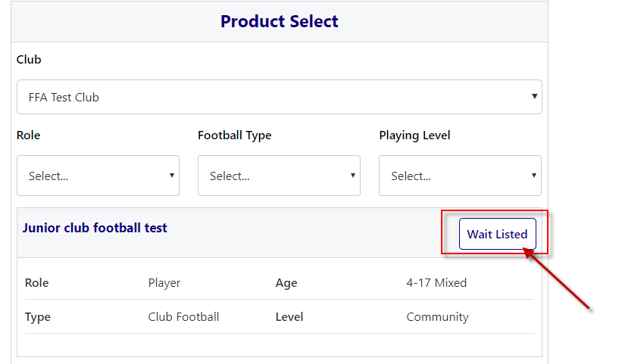Select the Player value in product details
The image size is (625, 364).
click(x=164, y=283)
